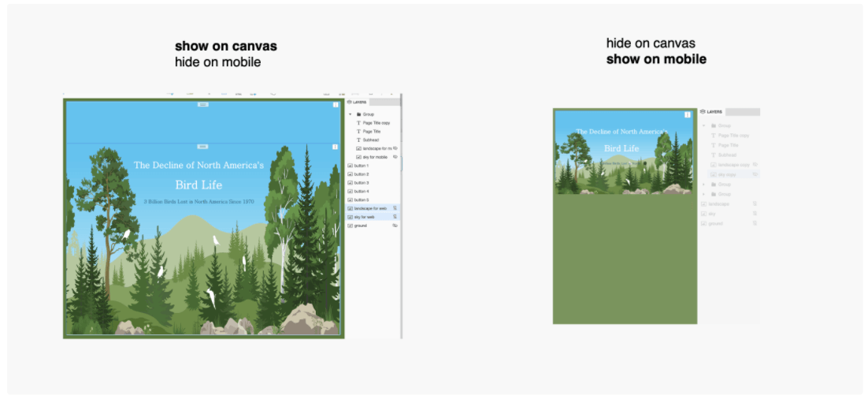
Task: Select the button 3 layer
Action: [362, 183]
